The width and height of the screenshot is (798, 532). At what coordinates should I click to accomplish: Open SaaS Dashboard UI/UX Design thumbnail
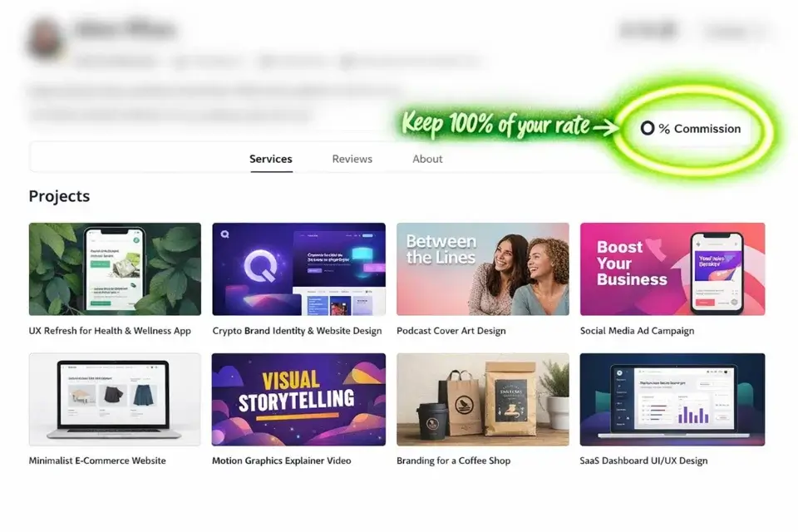(672, 400)
